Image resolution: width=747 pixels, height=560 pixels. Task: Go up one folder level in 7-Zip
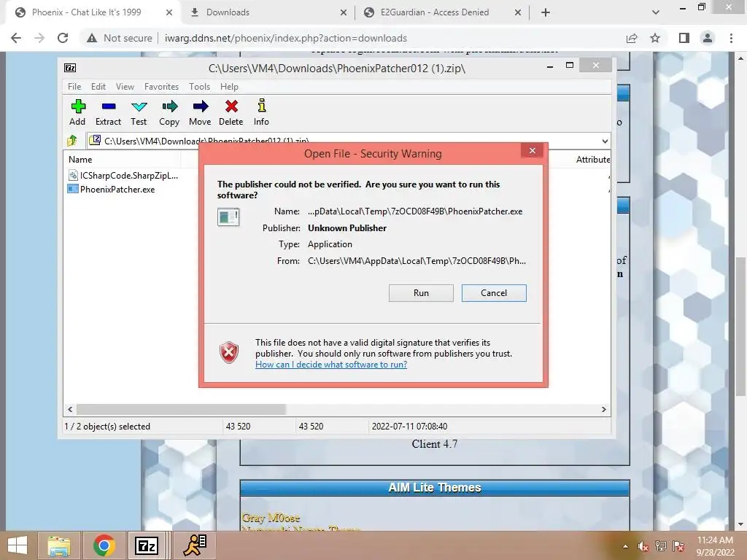pos(72,141)
